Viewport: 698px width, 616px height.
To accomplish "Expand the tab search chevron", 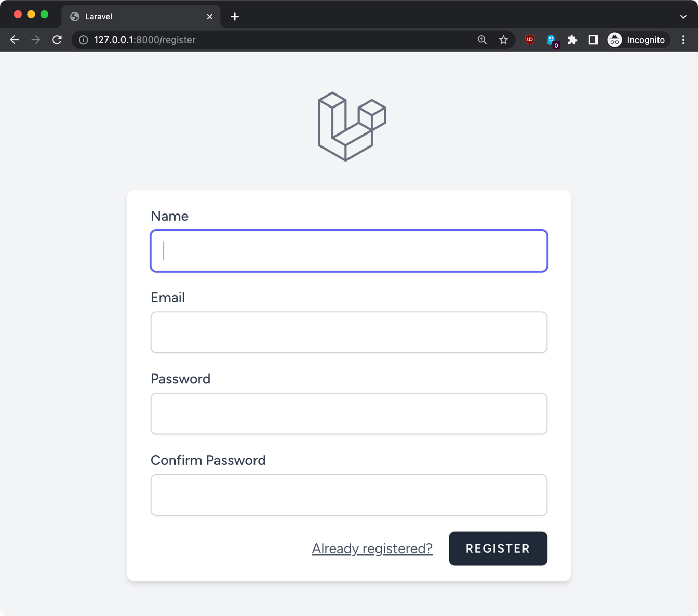I will coord(683,17).
